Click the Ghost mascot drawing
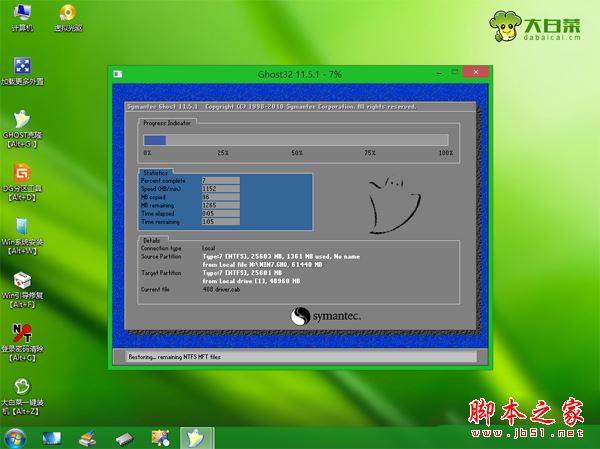The width and height of the screenshot is (600, 449). (x=394, y=205)
